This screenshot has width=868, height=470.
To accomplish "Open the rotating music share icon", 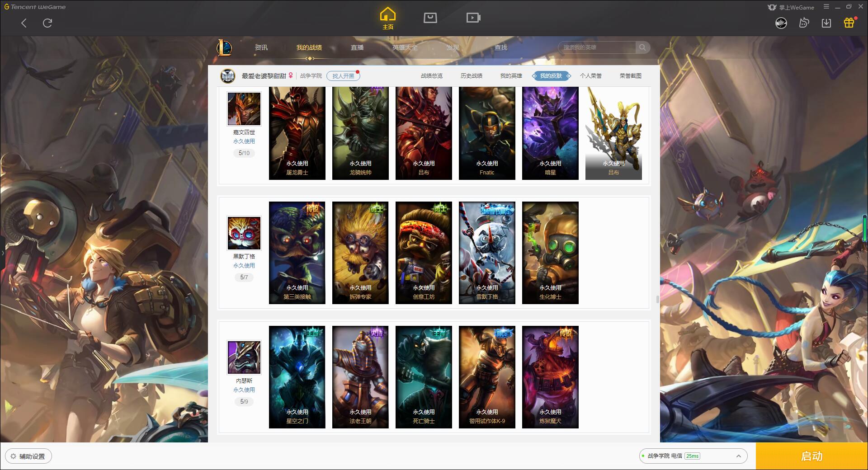I will [x=804, y=23].
